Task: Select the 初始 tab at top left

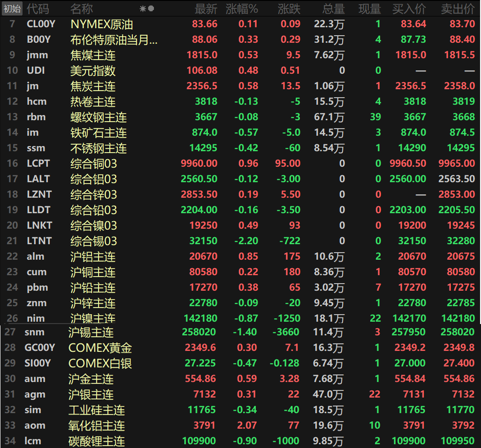Action: click(12, 8)
